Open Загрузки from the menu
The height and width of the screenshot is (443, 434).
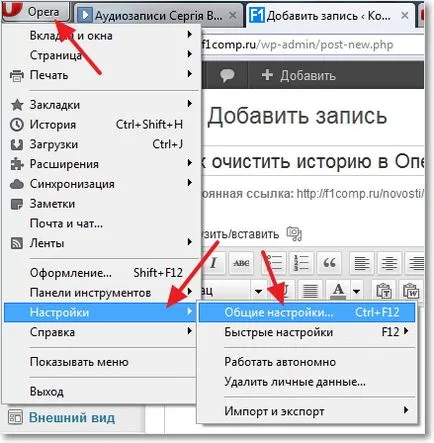tap(101, 144)
